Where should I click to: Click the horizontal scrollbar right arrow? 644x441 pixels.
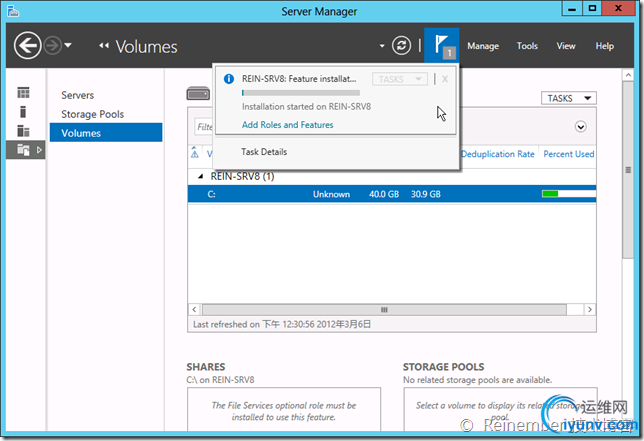pyautogui.click(x=590, y=309)
